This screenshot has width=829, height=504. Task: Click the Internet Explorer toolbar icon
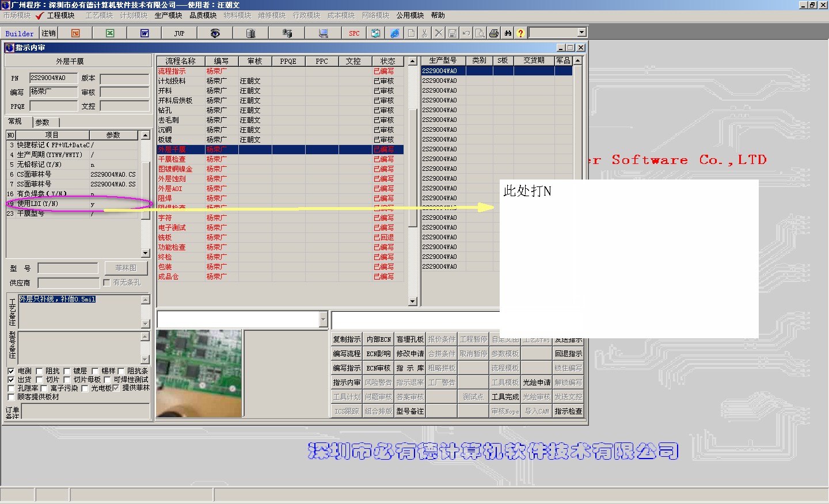tap(394, 33)
